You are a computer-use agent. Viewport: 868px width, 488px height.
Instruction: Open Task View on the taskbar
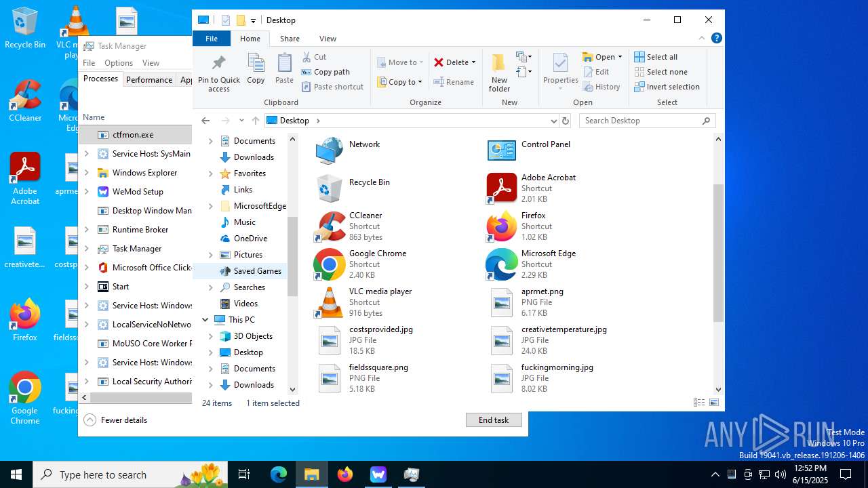point(245,474)
